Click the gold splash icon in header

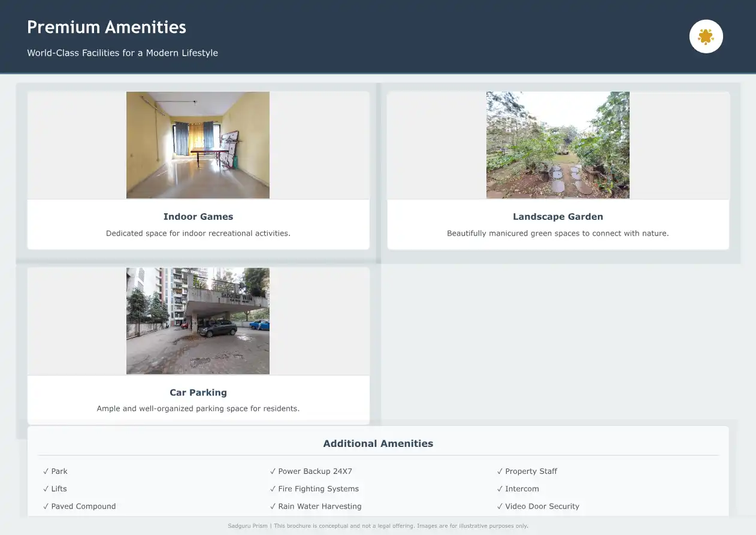pos(706,37)
